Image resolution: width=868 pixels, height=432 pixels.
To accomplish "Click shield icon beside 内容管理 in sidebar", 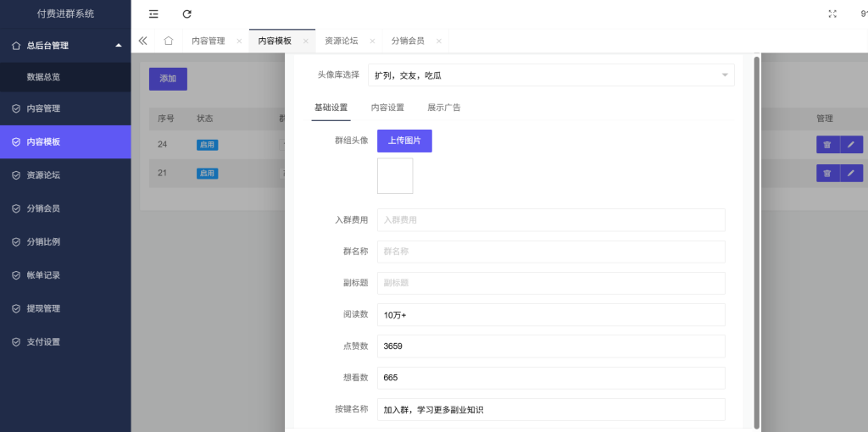I will click(x=16, y=108).
